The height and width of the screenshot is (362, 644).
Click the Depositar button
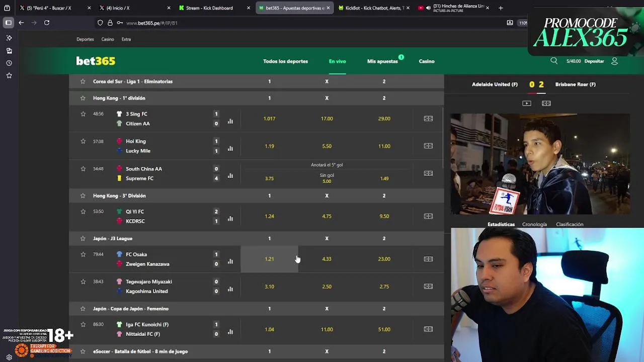pos(594,61)
